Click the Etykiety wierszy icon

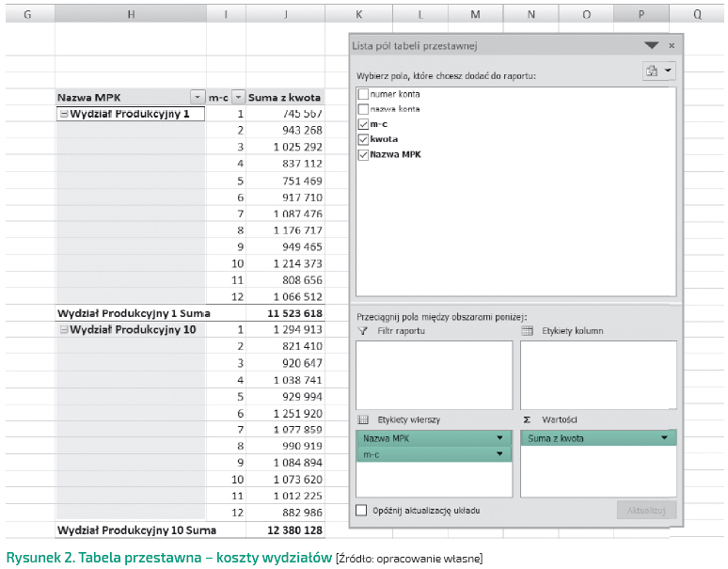[x=363, y=419]
